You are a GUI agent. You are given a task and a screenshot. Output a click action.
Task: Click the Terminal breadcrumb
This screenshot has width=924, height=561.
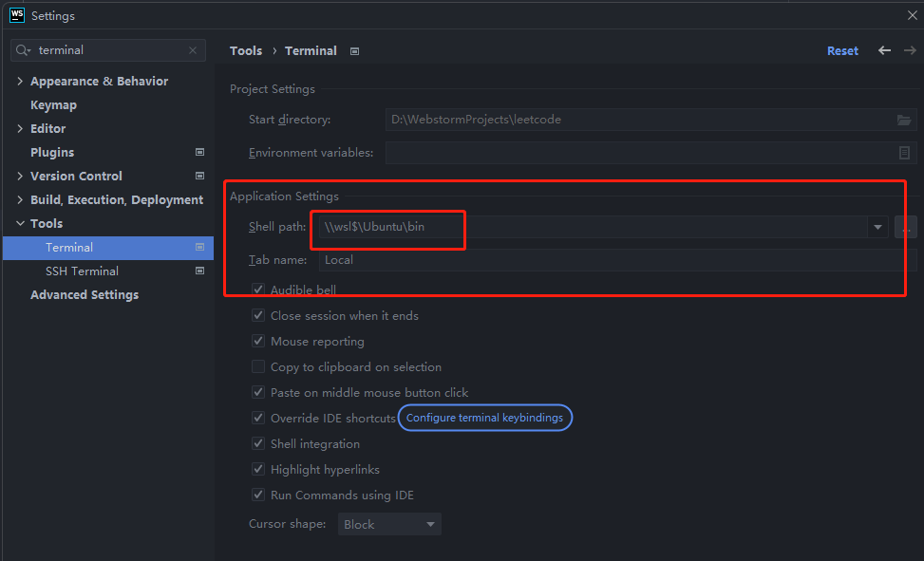(311, 50)
